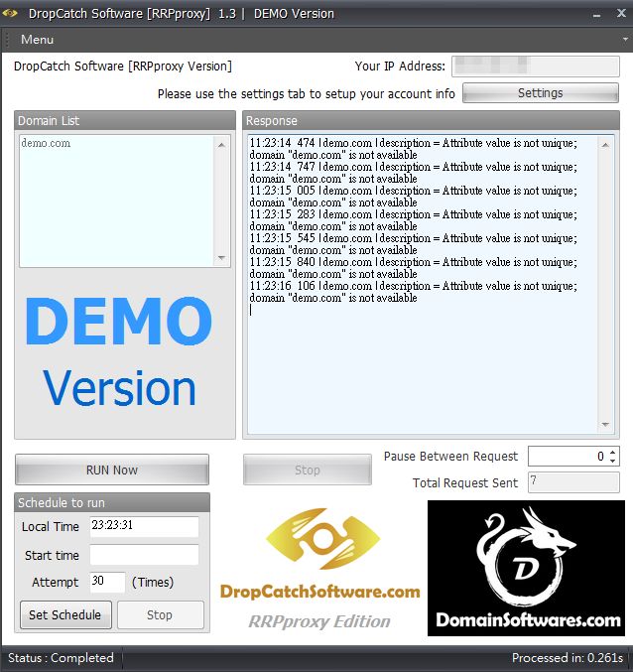Click the Local Time field
Screen dimensions: 633x672
point(144,526)
